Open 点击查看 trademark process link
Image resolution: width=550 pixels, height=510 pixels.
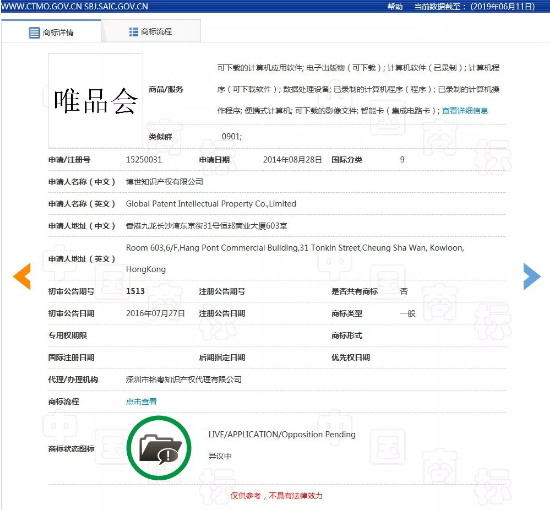click(141, 401)
